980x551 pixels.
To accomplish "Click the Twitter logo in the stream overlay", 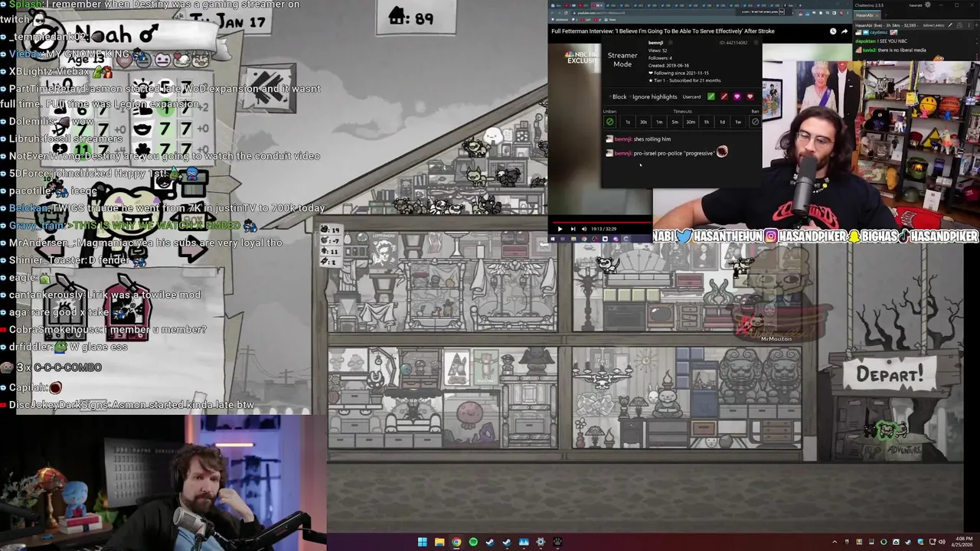I will point(684,236).
